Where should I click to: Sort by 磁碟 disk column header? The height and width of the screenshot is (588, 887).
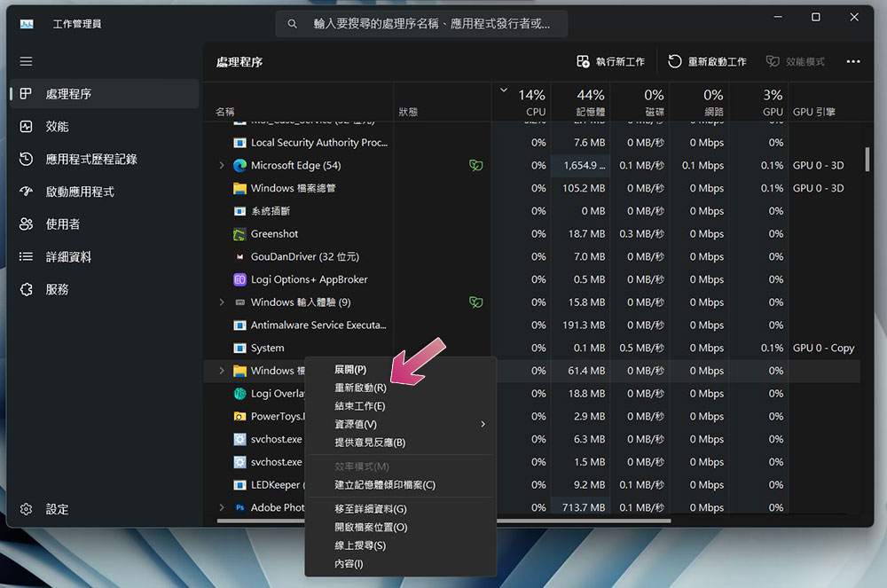(x=640, y=102)
